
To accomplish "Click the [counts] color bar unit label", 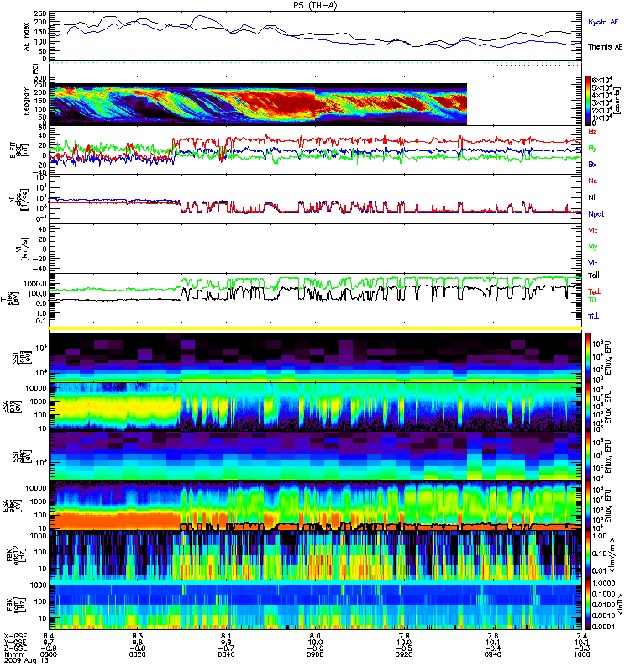I will point(617,101).
